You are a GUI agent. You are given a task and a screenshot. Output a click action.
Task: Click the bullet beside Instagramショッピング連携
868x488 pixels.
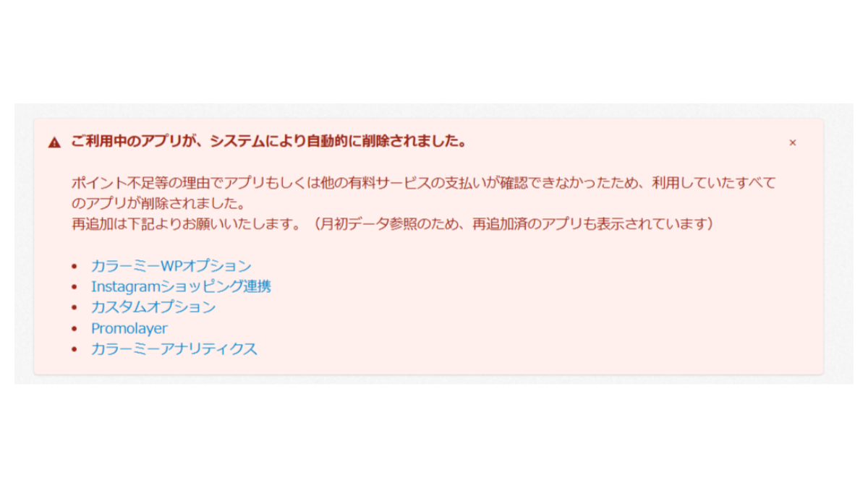coord(74,287)
